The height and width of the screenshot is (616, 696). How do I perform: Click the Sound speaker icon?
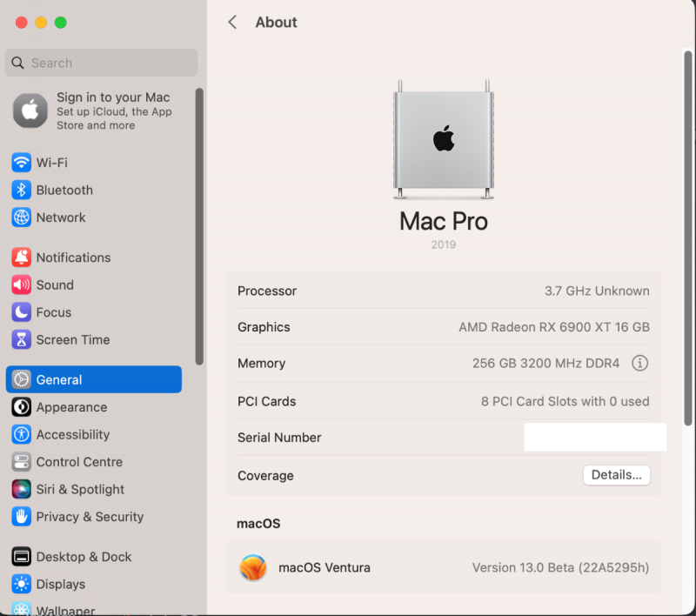click(x=22, y=285)
